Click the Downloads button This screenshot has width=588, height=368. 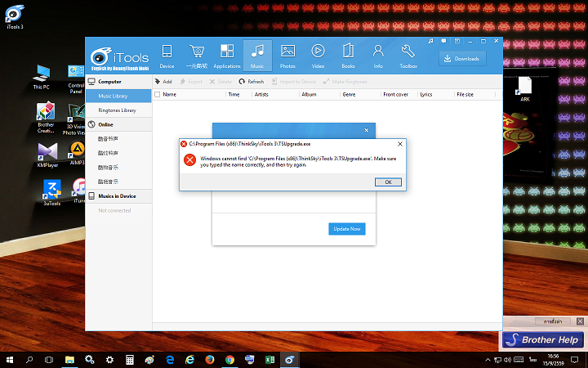pos(462,59)
